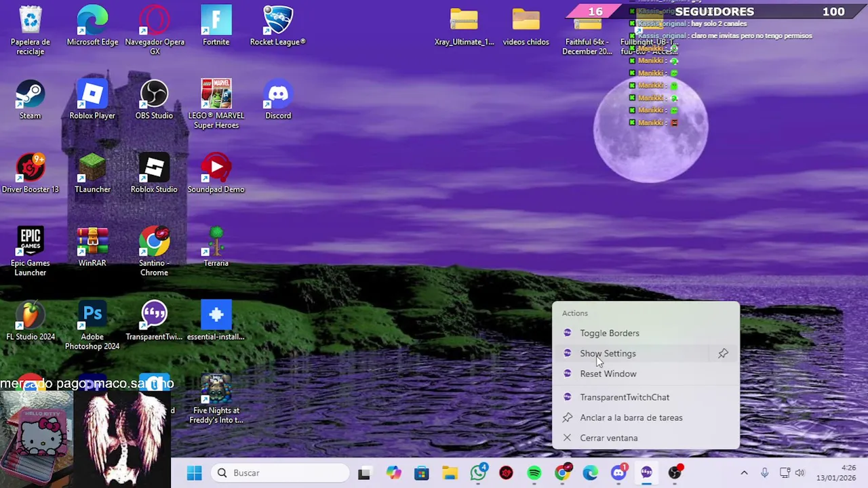Select Five Nights at Freddy's shortcut
The width and height of the screenshot is (868, 488).
click(217, 399)
